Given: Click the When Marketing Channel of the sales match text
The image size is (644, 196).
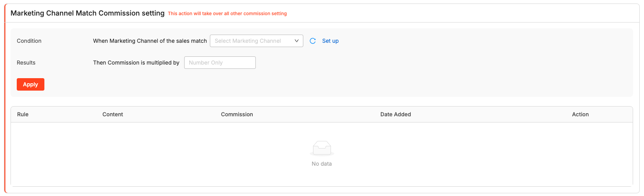Looking at the screenshot, I should [x=150, y=41].
